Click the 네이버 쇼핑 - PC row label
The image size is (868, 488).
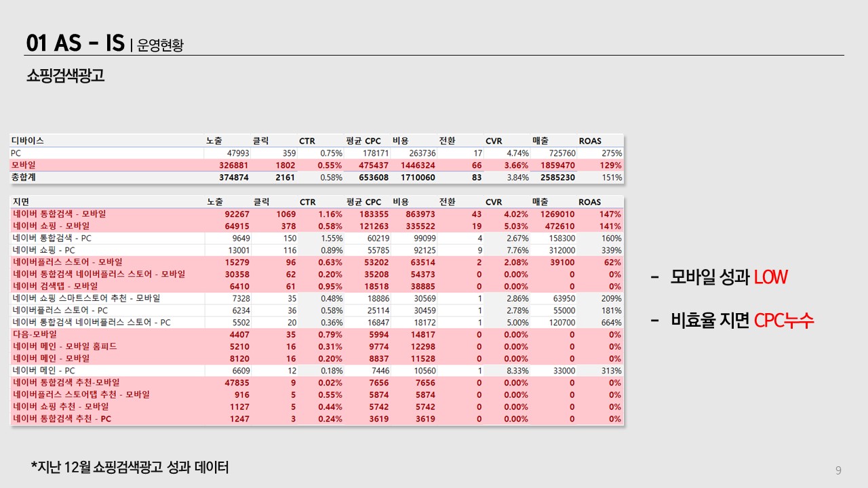(x=43, y=250)
